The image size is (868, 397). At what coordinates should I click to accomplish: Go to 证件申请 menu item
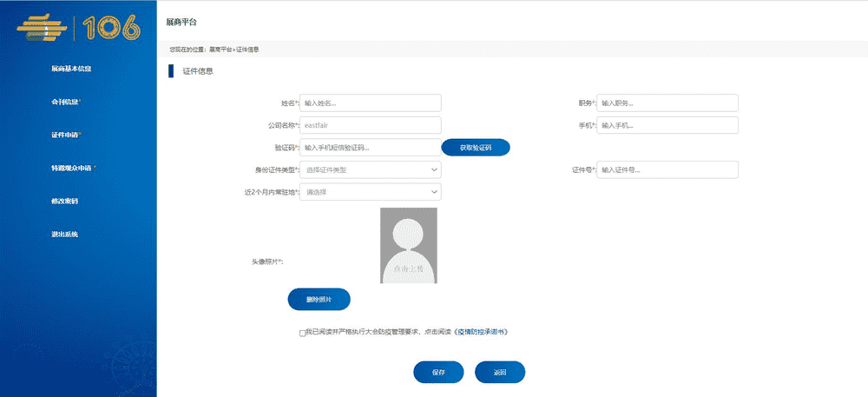67,136
